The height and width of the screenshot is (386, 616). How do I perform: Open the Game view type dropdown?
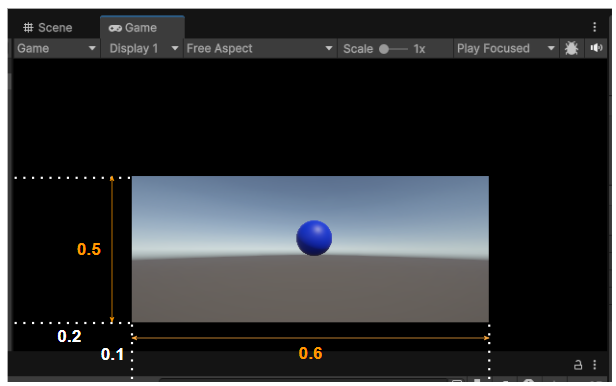click(x=57, y=48)
